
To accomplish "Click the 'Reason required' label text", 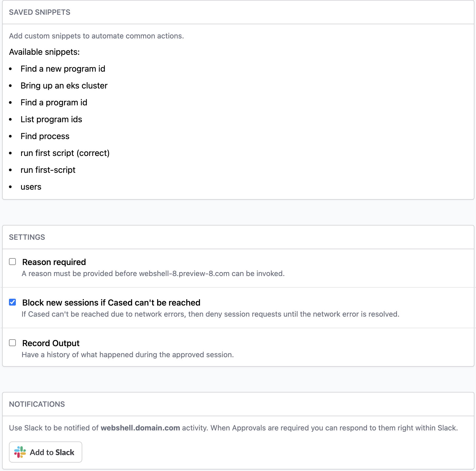I will click(54, 262).
